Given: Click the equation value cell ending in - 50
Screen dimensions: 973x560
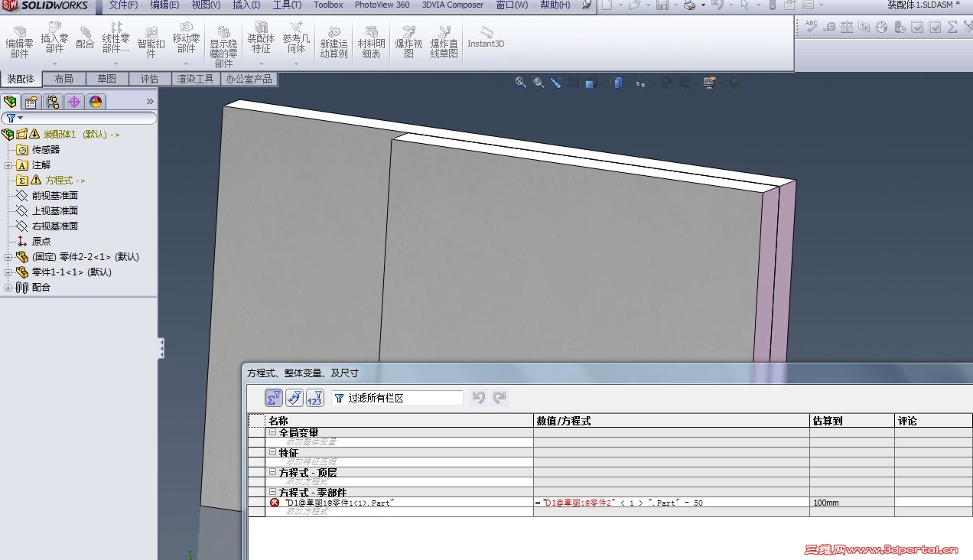Looking at the screenshot, I should [x=672, y=503].
